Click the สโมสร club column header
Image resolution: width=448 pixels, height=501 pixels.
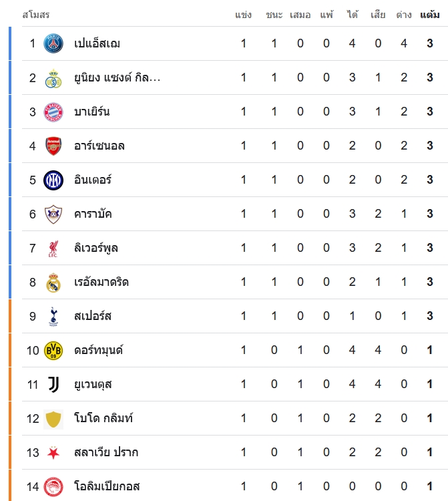pyautogui.click(x=36, y=15)
